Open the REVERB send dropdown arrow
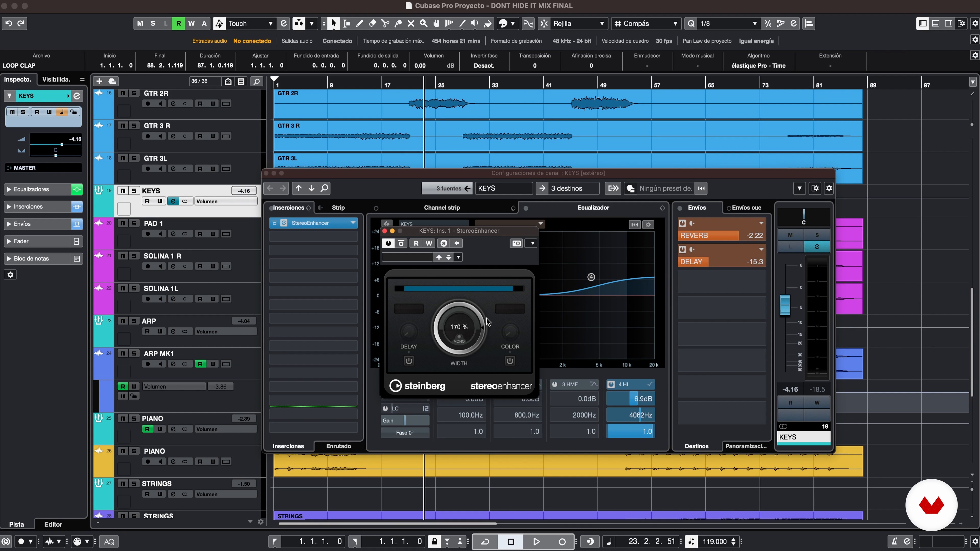980x551 pixels. (761, 223)
